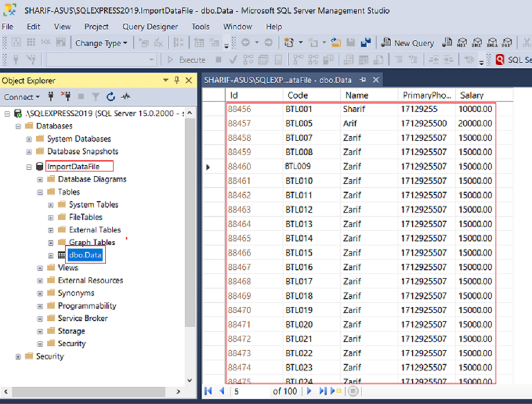Click the Verify SQL Syntax icon
This screenshot has width=532, height=404.
click(x=158, y=43)
